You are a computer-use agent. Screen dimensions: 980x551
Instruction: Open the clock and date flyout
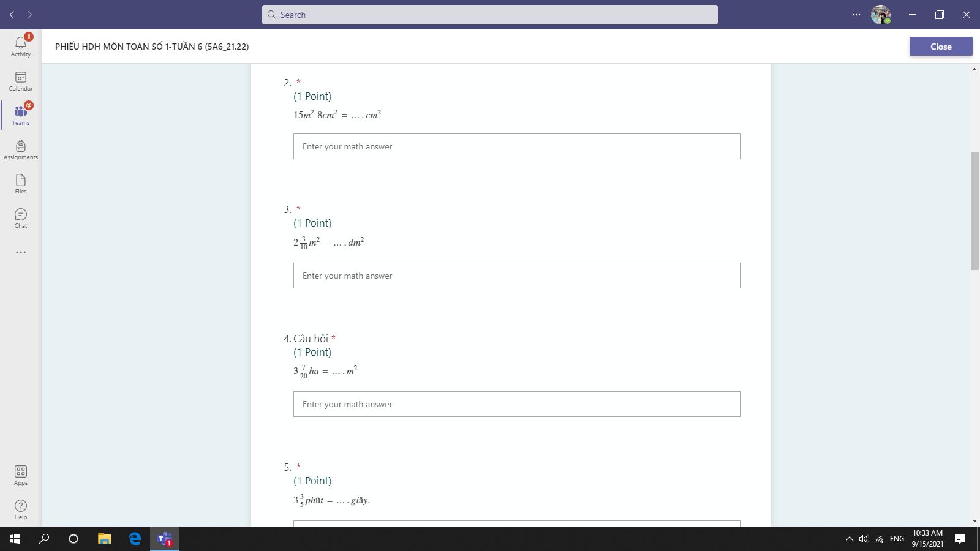[x=927, y=539]
